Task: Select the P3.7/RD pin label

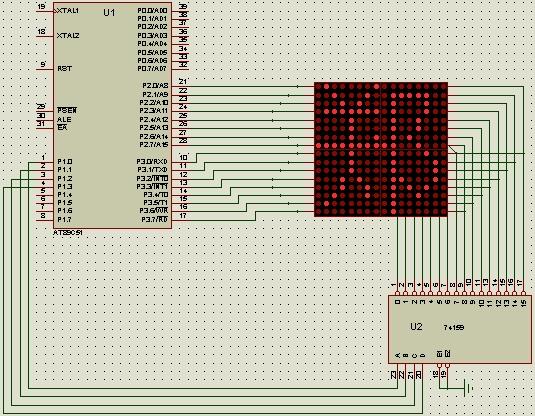Action: pos(154,219)
